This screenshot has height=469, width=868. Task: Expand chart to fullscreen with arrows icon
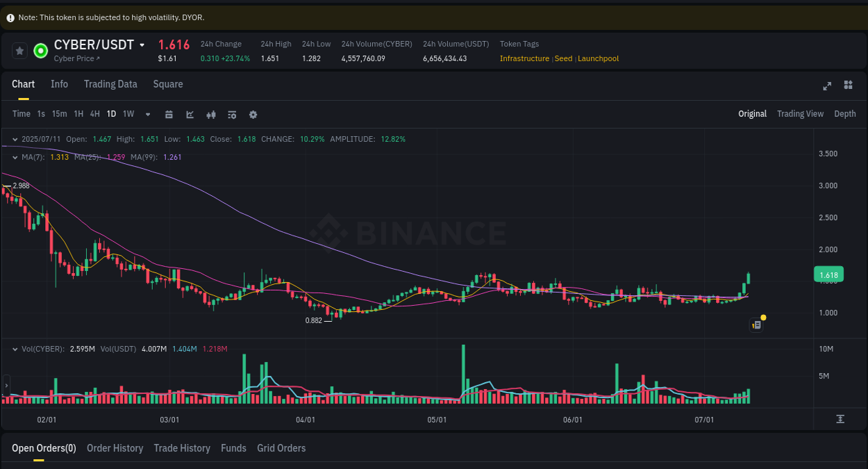[x=826, y=85]
